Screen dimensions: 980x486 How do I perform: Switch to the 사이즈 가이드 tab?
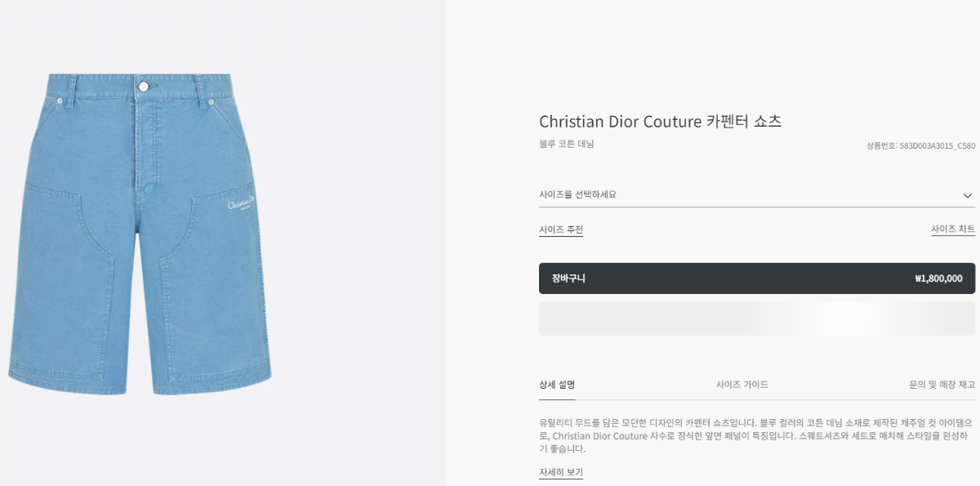pos(742,385)
